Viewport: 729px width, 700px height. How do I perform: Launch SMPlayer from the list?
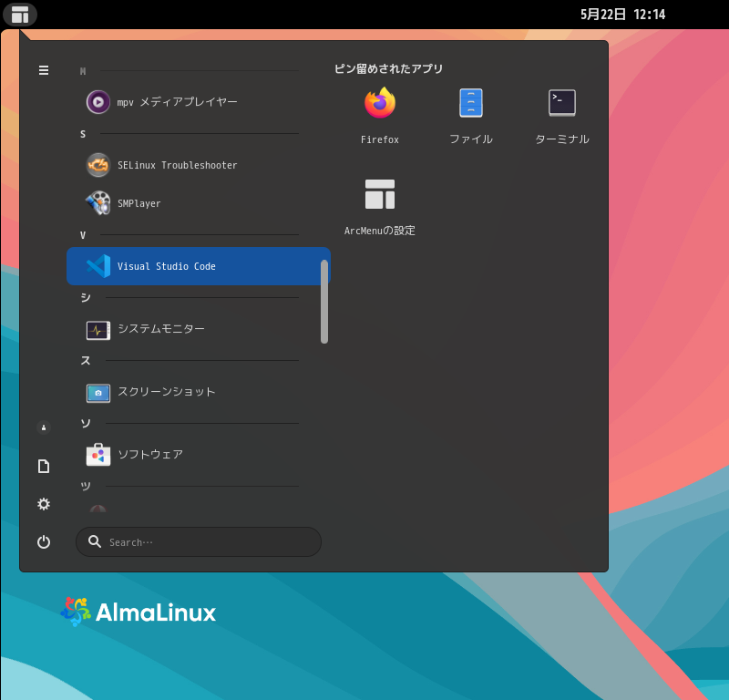point(199,203)
